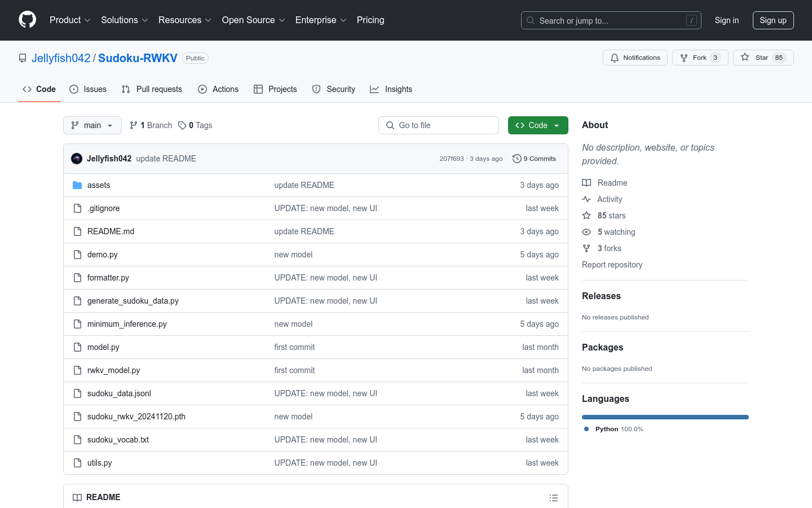Open the assets folder icon
The width and height of the screenshot is (812, 508).
click(x=77, y=185)
